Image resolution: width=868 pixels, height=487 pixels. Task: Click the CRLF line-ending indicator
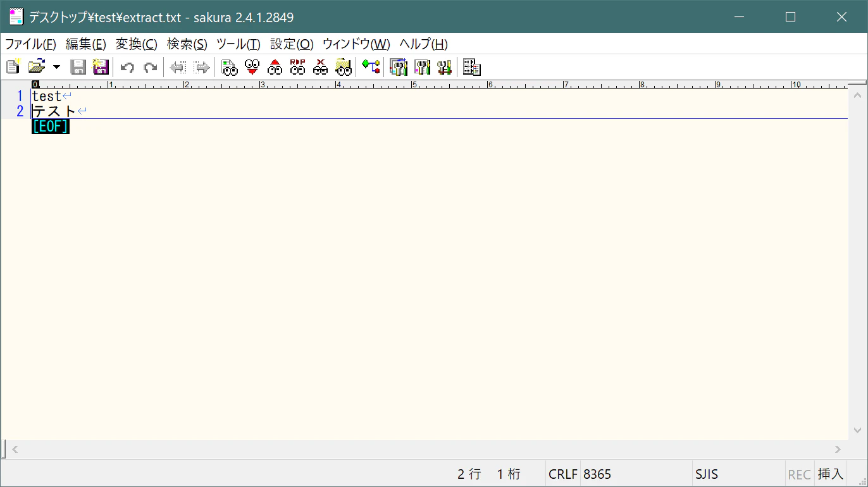(x=563, y=474)
